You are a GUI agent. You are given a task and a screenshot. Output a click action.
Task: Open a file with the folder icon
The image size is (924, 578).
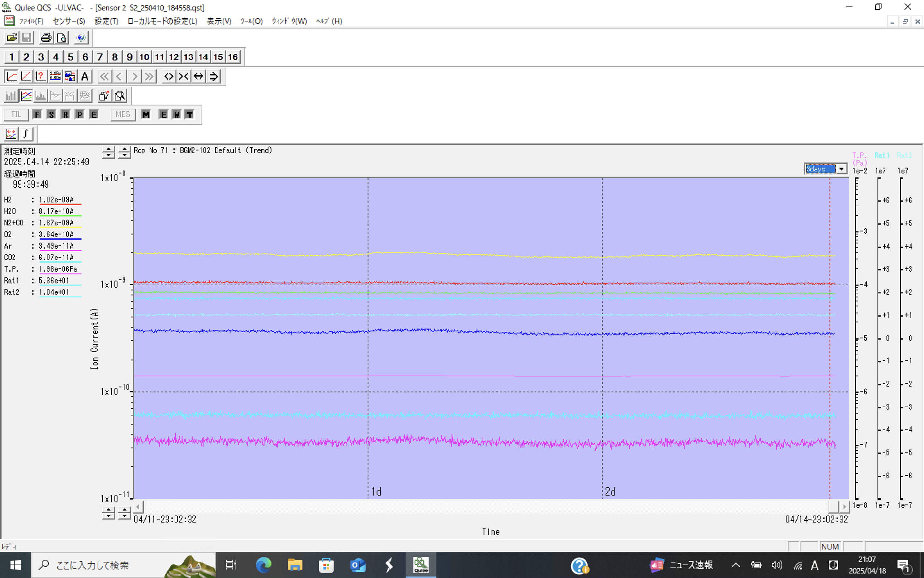pos(12,38)
